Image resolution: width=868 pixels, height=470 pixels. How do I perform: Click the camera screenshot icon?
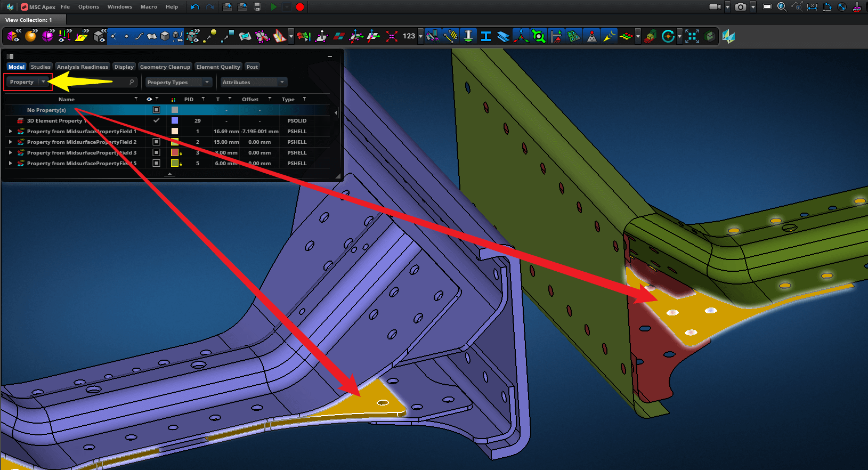tap(740, 7)
